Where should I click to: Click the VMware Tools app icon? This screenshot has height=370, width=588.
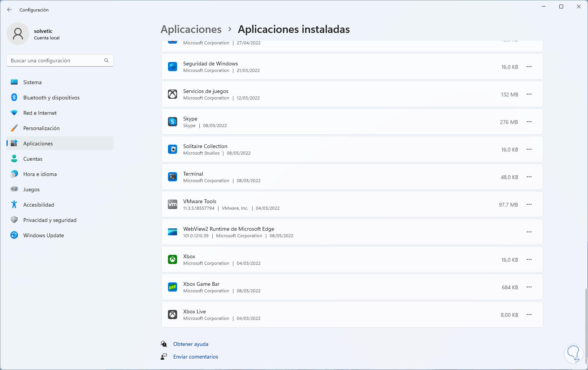pos(173,204)
